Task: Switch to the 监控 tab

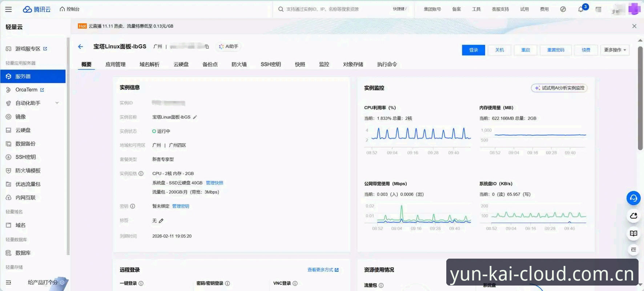Action: tap(324, 64)
